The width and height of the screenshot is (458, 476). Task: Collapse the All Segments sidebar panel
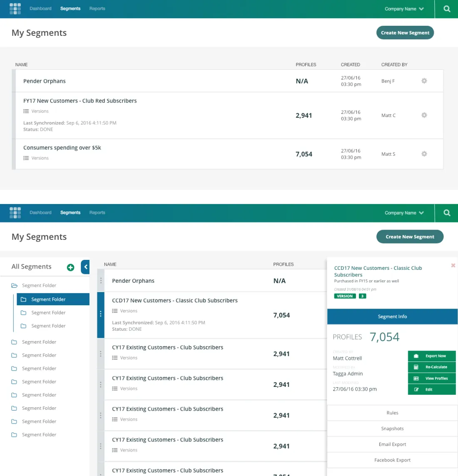[85, 267]
